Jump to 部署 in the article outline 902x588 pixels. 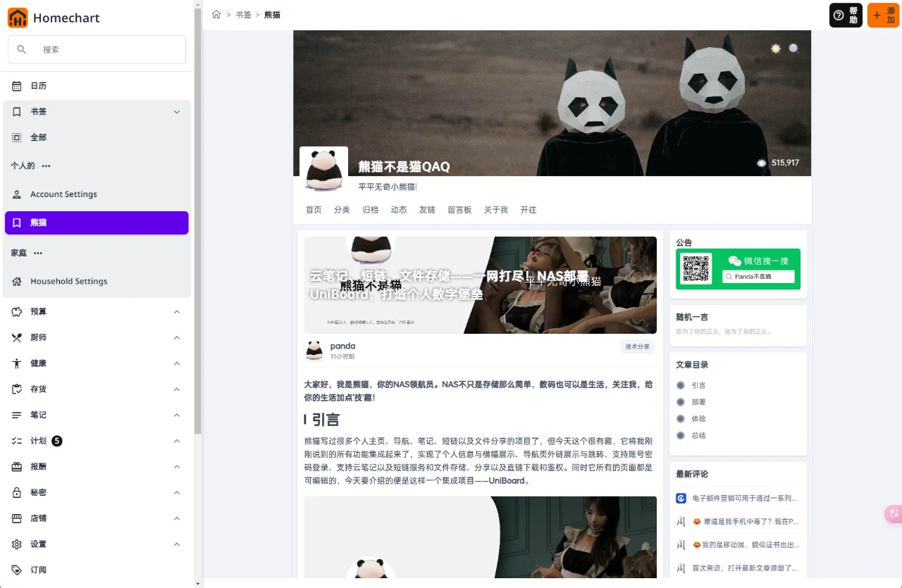pyautogui.click(x=698, y=401)
